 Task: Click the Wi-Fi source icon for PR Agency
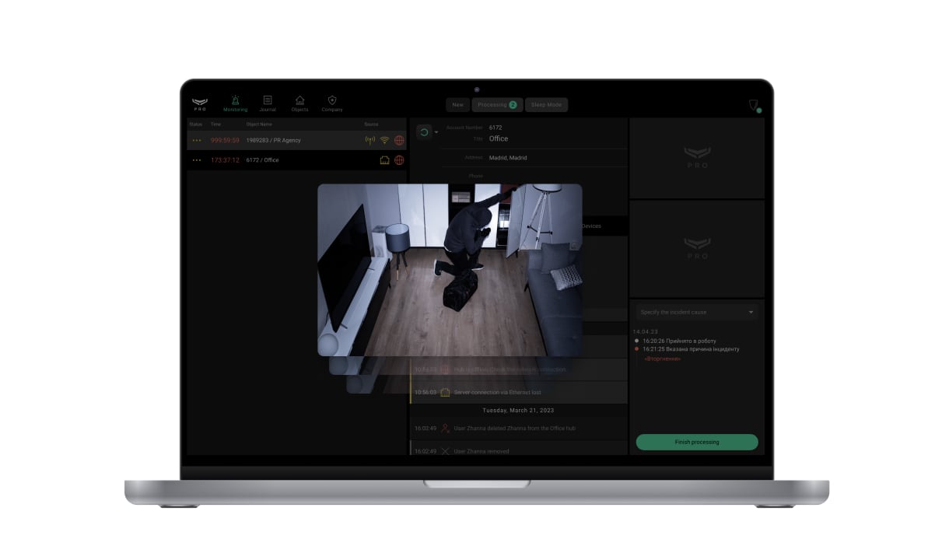[384, 141]
